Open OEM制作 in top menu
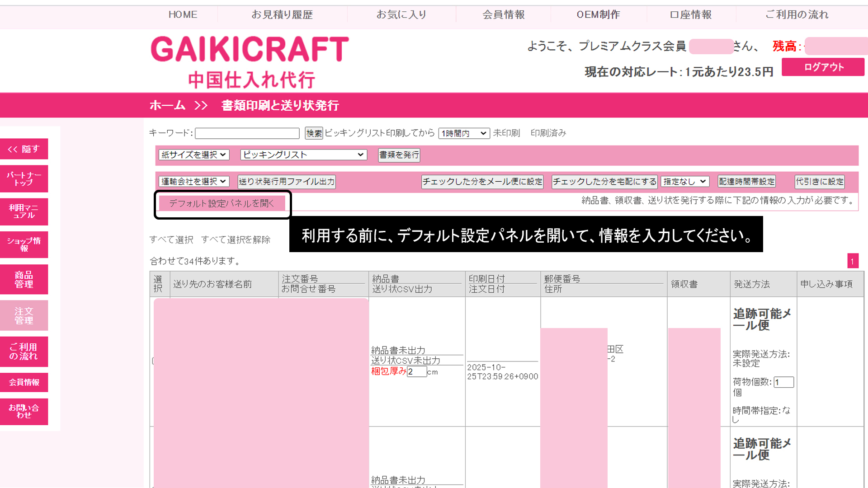 coord(598,14)
